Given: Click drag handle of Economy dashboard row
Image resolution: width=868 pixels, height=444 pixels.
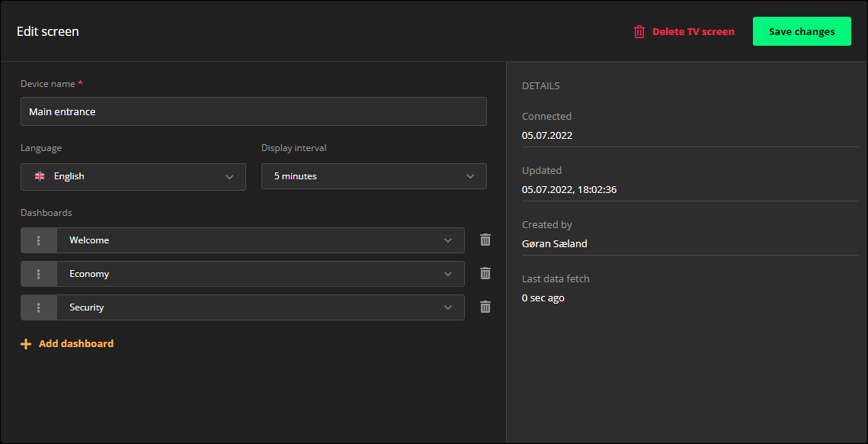Looking at the screenshot, I should (39, 274).
